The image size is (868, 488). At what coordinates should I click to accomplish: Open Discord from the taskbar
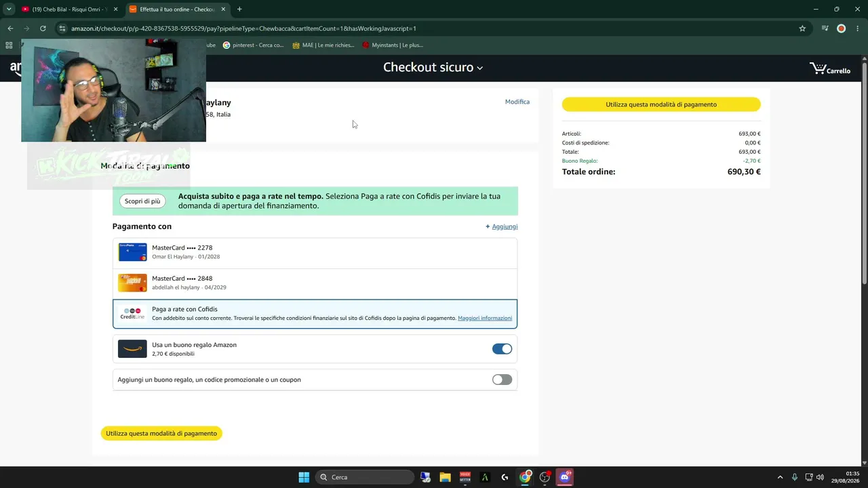[x=565, y=477]
